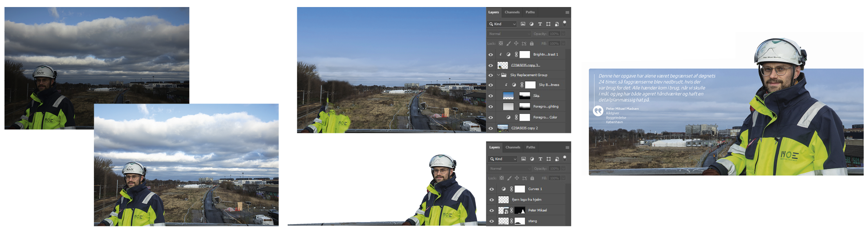
Task: Hide the Peter Mikael layer
Action: (x=491, y=210)
